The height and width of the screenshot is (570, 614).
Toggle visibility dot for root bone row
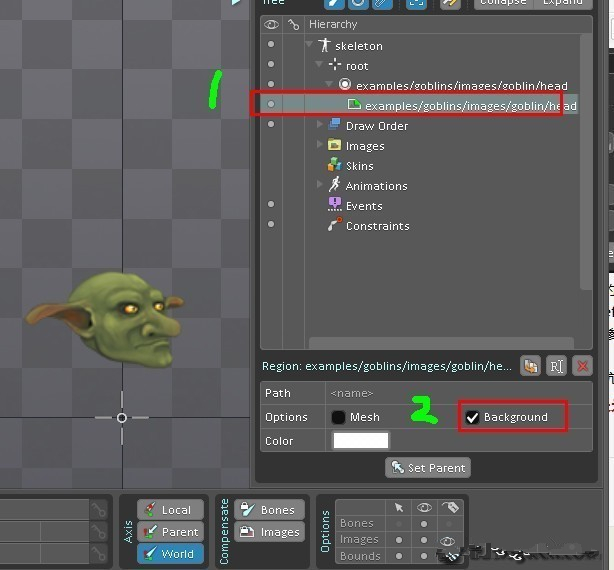coord(271,64)
